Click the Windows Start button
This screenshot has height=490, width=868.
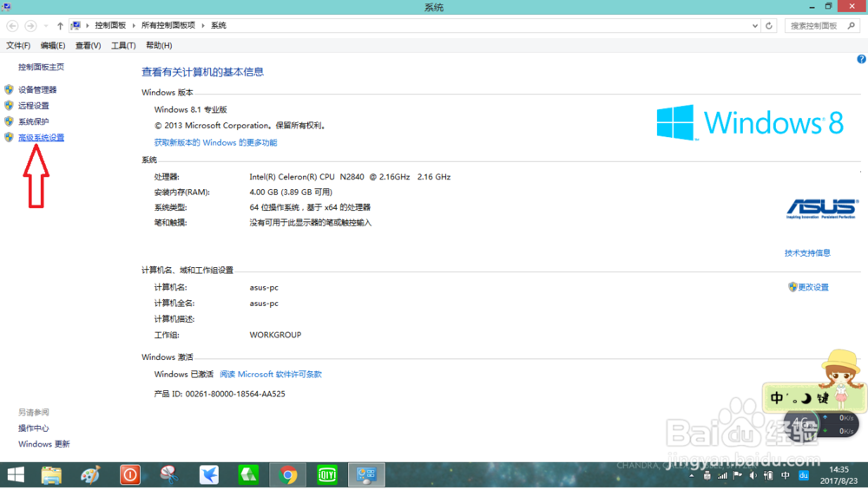pos(16,475)
